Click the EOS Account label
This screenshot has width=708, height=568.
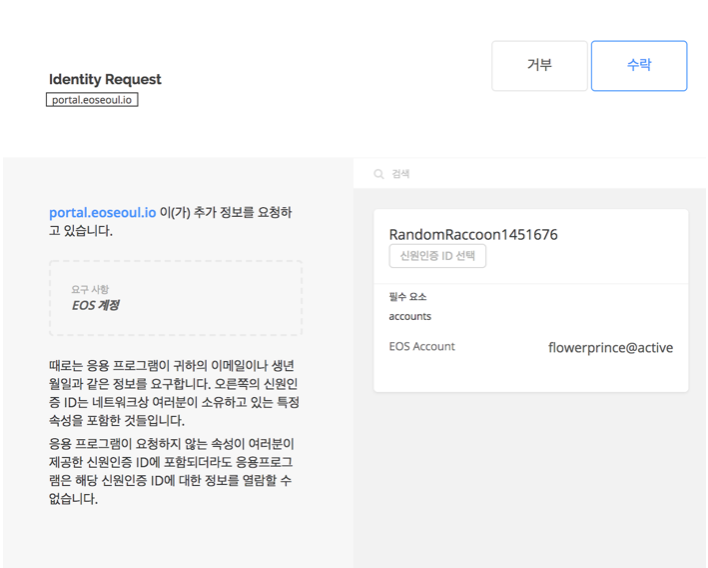pyautogui.click(x=421, y=347)
